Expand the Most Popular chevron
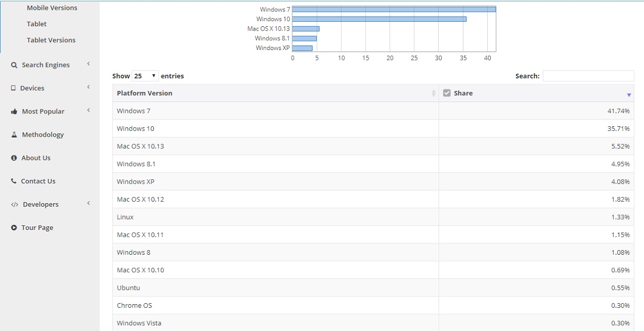The image size is (644, 331). (x=89, y=110)
